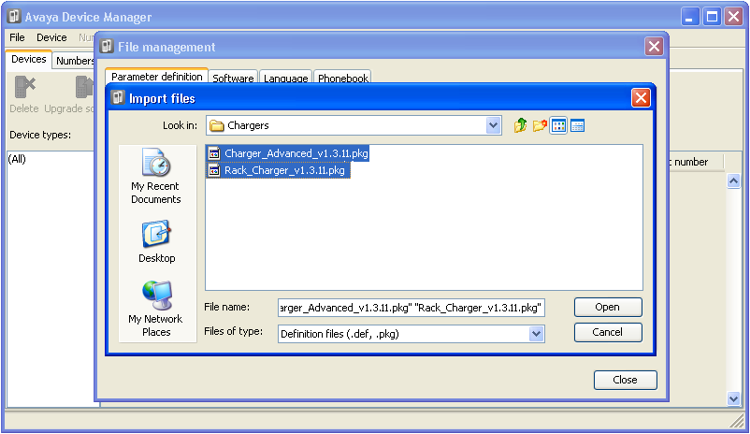Create a new folder icon
This screenshot has height=434, width=750.
coord(540,126)
